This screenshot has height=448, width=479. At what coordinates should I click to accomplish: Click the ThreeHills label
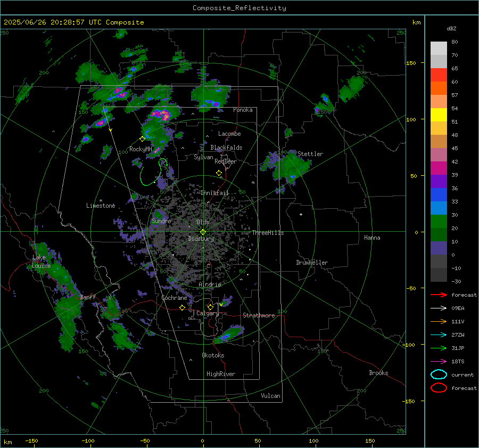click(x=268, y=233)
